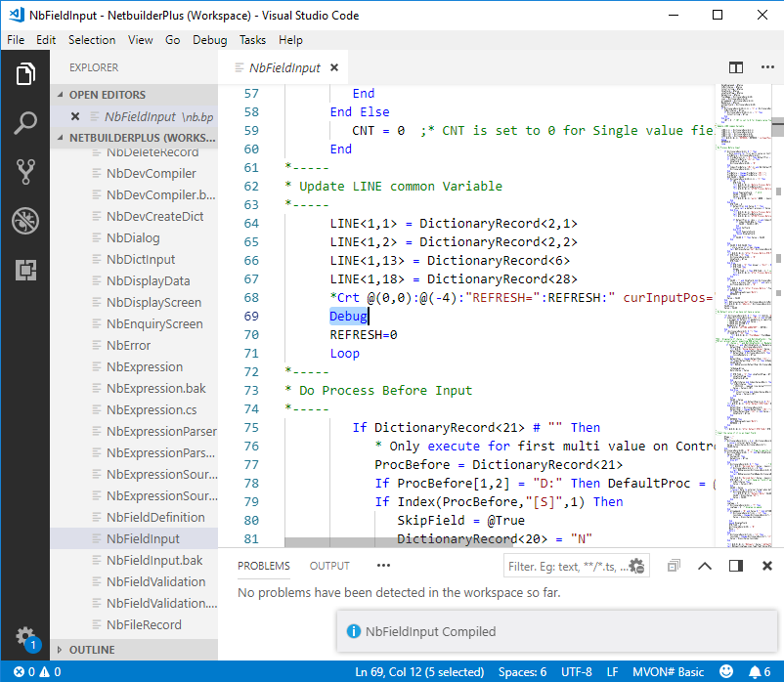Open the Debug menu
784x682 pixels.
(209, 40)
